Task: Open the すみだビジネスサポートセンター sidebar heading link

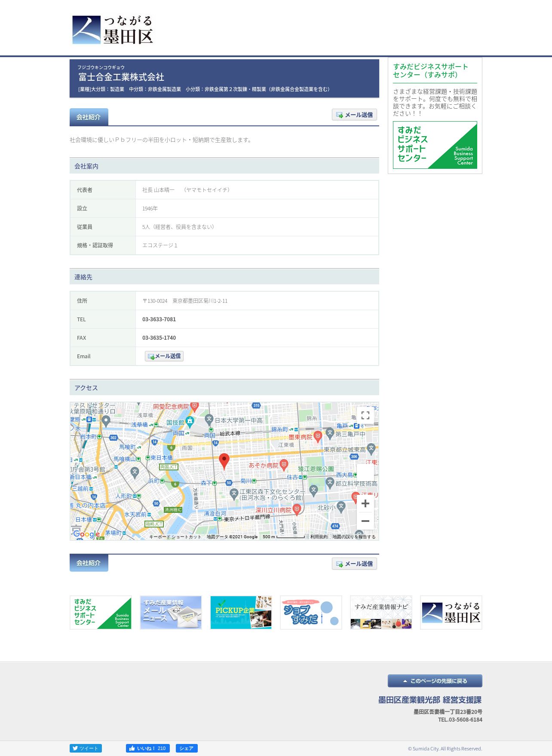Action: [x=430, y=70]
